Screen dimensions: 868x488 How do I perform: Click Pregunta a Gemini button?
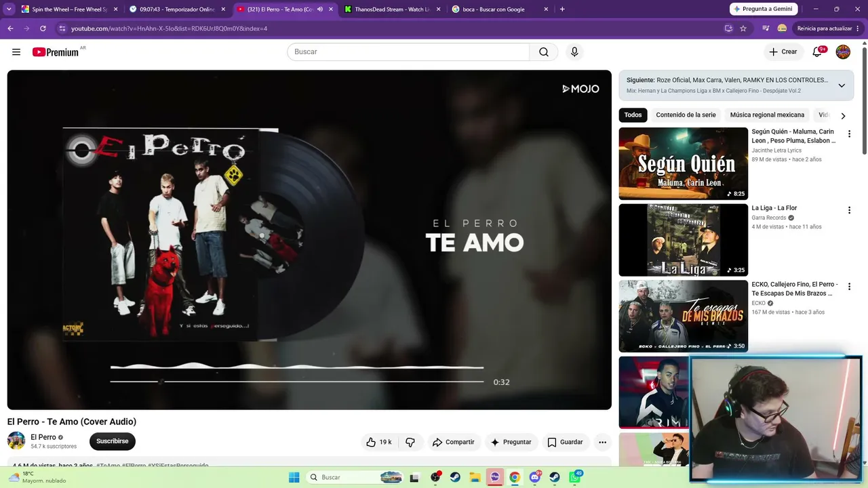point(764,9)
